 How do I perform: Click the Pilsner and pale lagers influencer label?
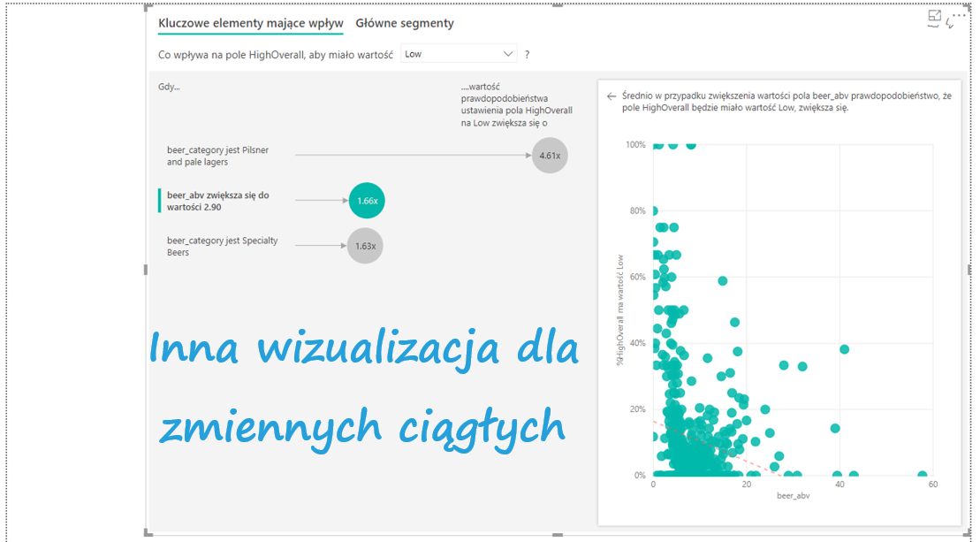[217, 156]
